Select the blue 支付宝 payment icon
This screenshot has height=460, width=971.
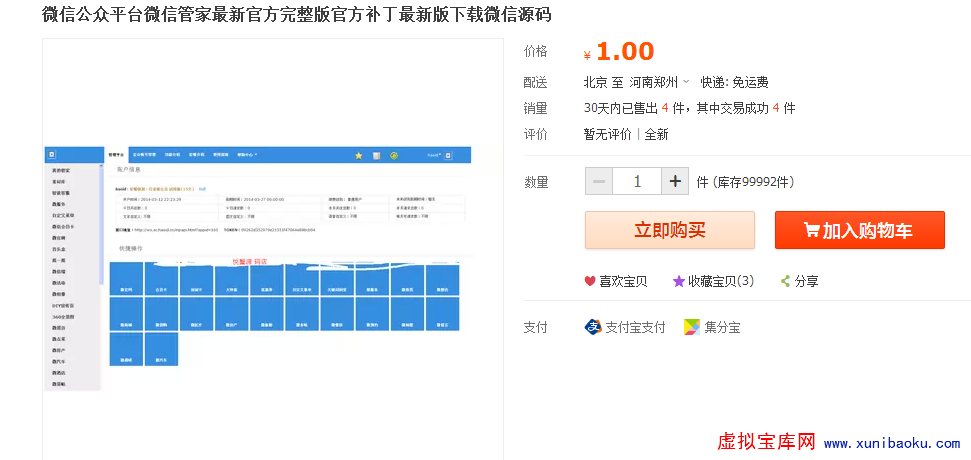593,327
